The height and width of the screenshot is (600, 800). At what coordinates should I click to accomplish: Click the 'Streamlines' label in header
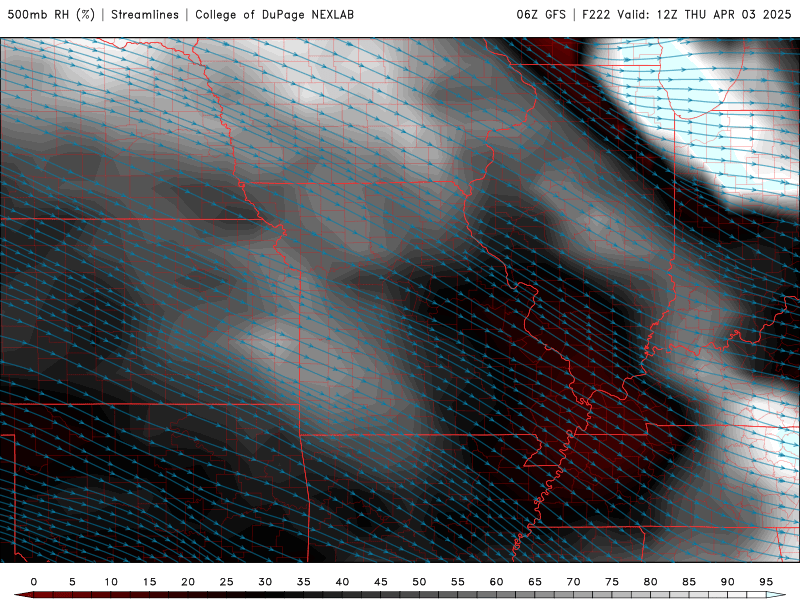click(x=145, y=15)
